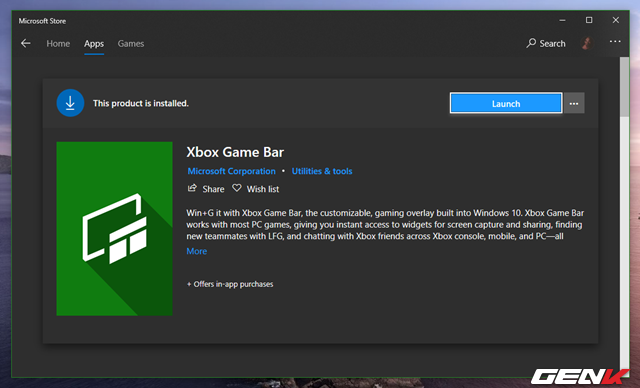This screenshot has width=640, height=388.
Task: Click the Share icon
Action: coord(192,188)
